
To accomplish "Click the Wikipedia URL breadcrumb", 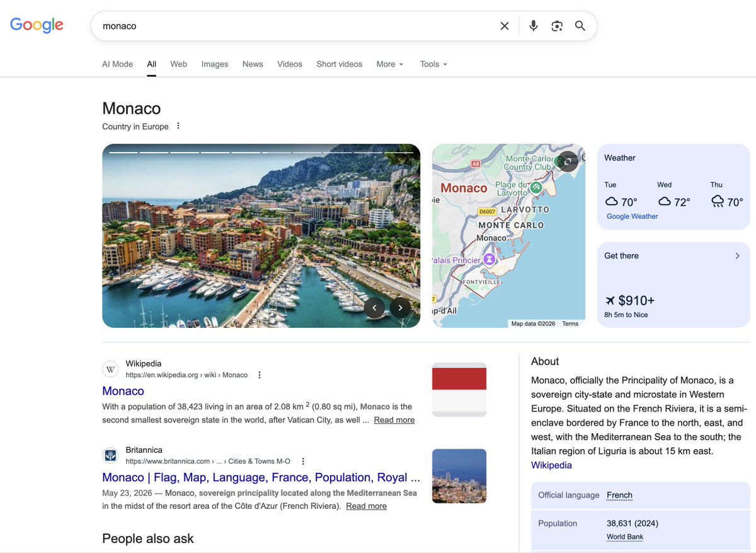I will (x=186, y=375).
